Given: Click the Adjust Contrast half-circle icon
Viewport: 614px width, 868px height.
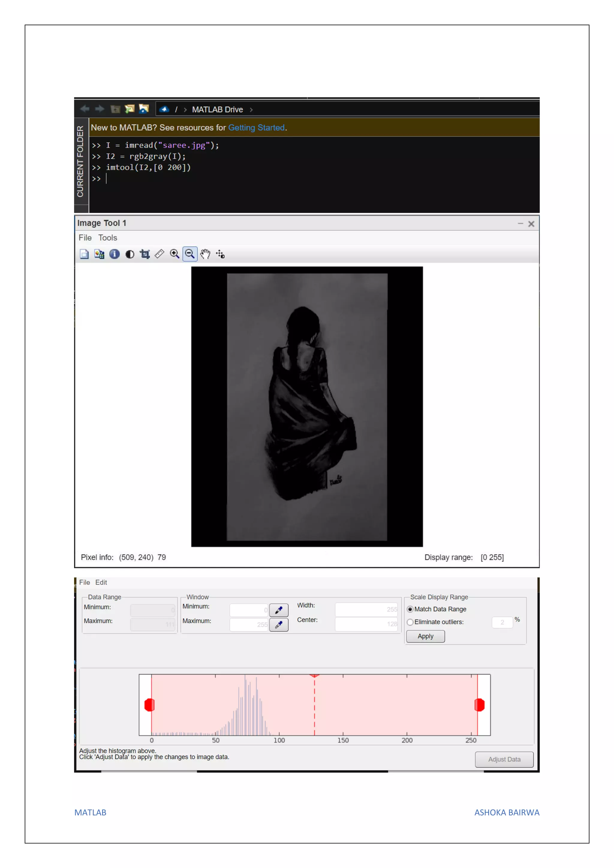Looking at the screenshot, I should 130,254.
